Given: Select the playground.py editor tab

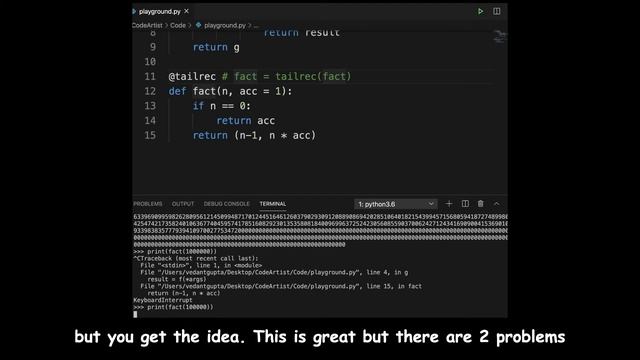Looking at the screenshot, I should 160,11.
